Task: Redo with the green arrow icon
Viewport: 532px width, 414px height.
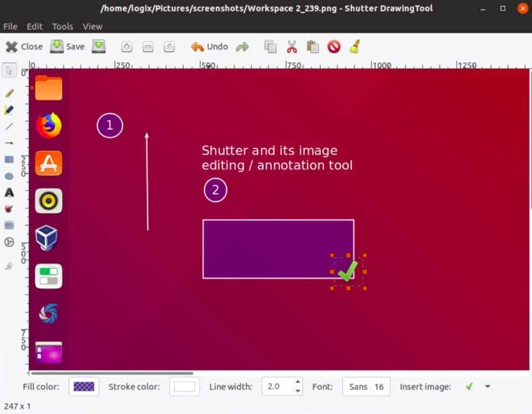Action: coord(242,47)
